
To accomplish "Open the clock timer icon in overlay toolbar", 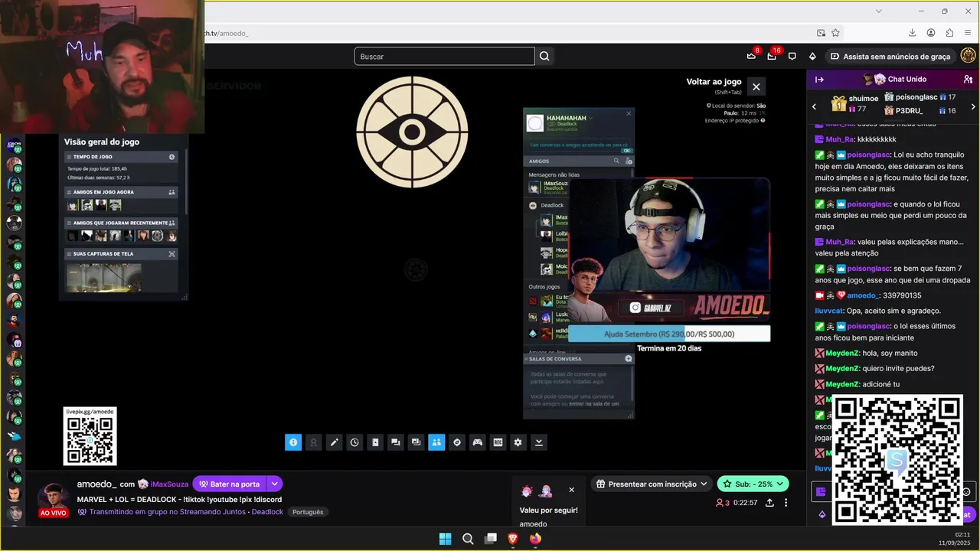I will [x=354, y=442].
